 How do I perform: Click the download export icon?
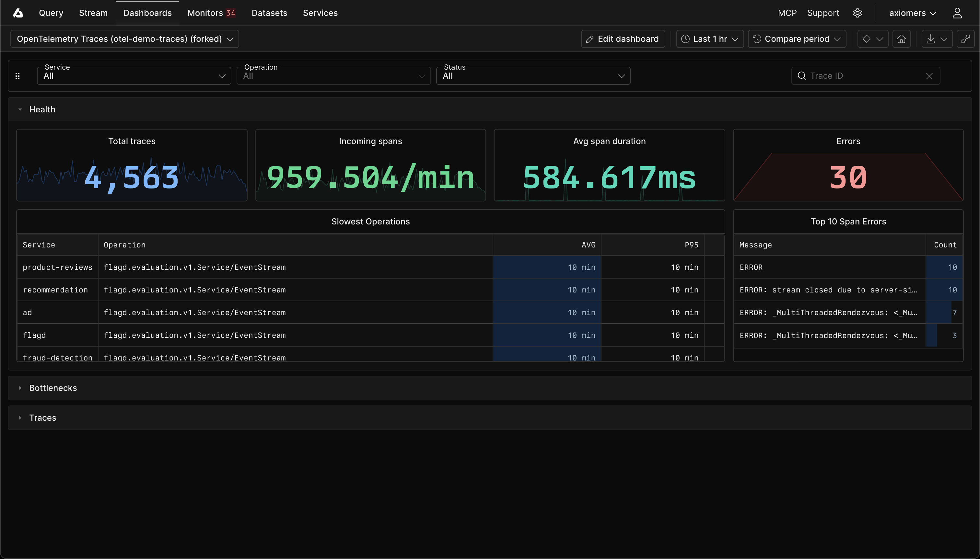930,39
